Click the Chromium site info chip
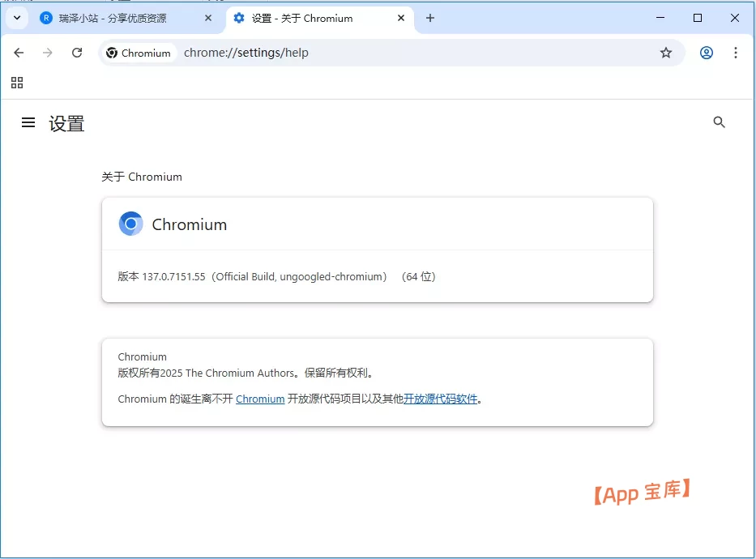 coord(139,53)
